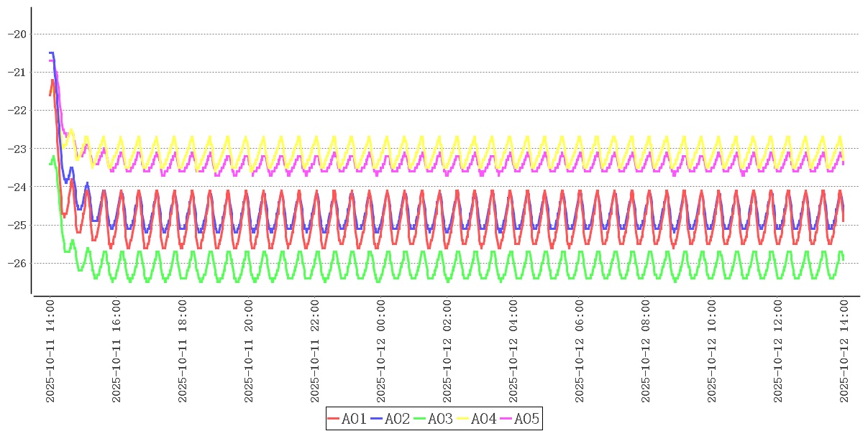The image size is (868, 431).
Task: Select the 2025-10-12 14:00 end time label
Action: [844, 352]
